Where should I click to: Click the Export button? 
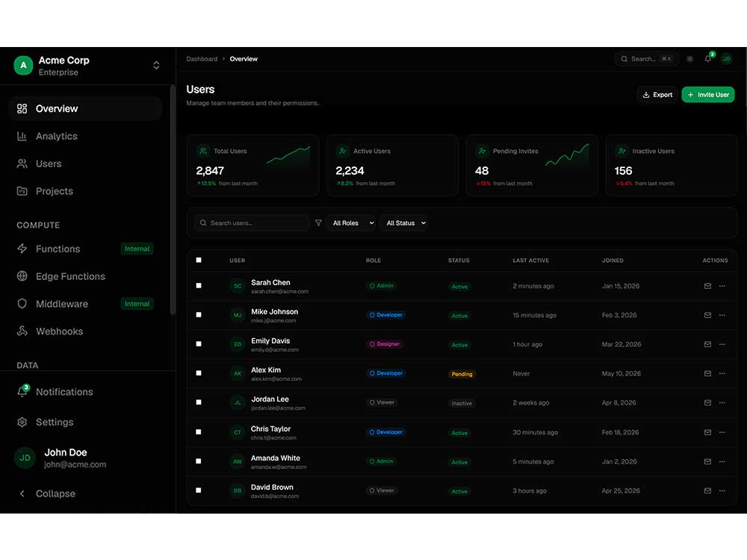(657, 95)
